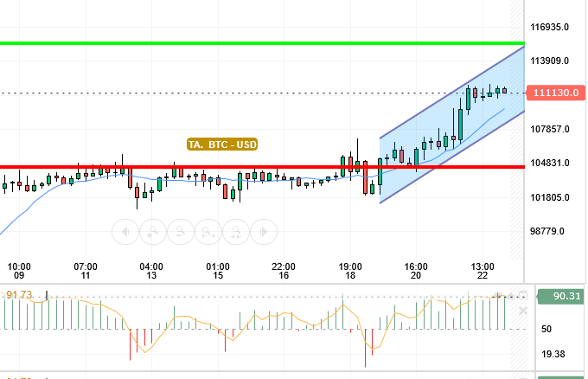Click the 13:00 22 time axis label

click(x=483, y=271)
